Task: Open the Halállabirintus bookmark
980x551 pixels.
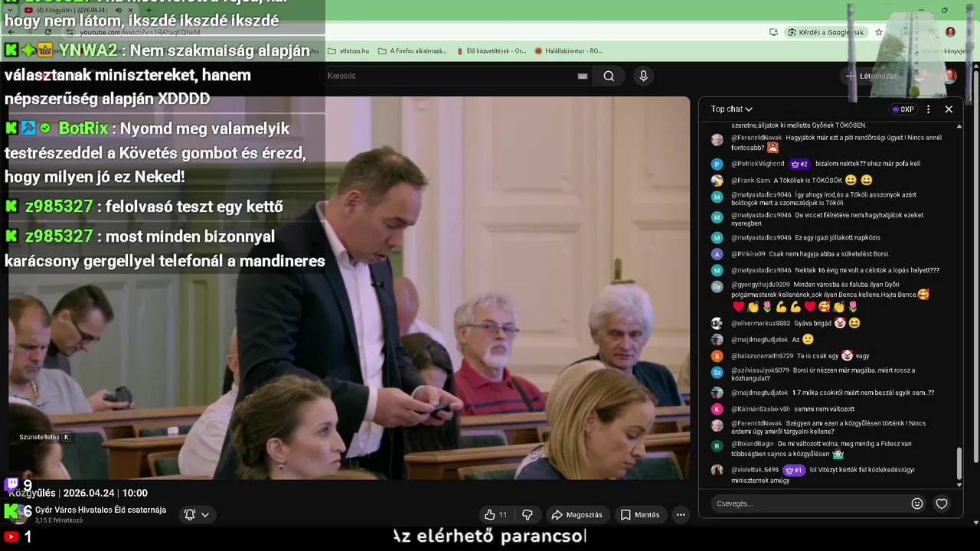Action: pyautogui.click(x=569, y=51)
